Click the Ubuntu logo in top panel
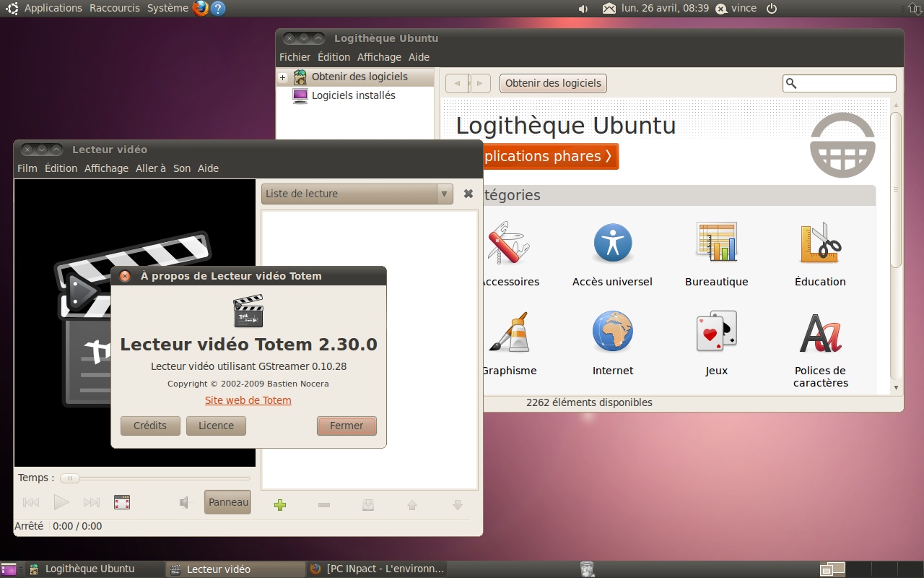 point(12,9)
